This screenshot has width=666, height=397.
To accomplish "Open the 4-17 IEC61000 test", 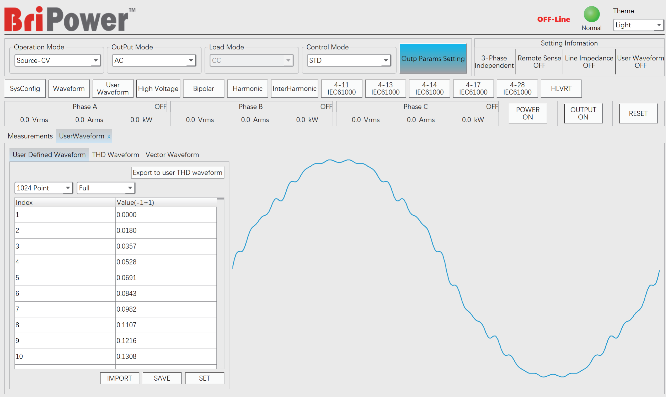I will coord(473,88).
